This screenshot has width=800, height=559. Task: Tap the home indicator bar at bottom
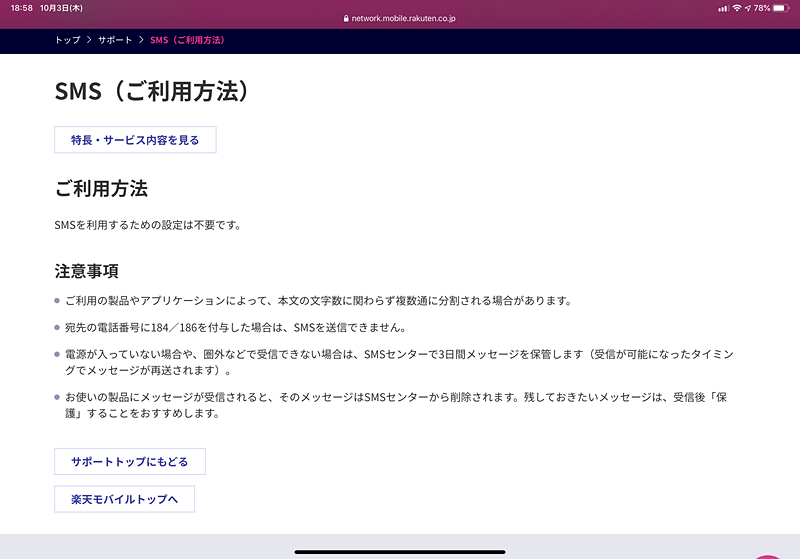(x=399, y=552)
